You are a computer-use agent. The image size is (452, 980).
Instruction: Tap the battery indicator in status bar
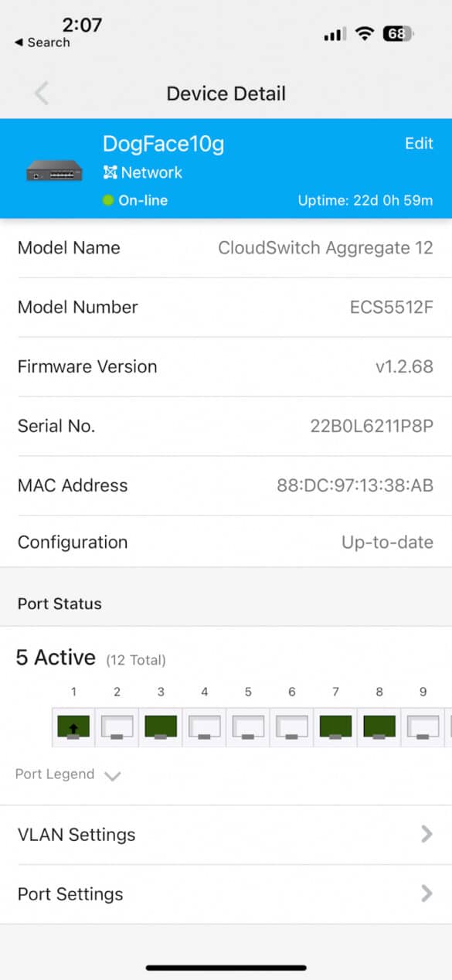pos(399,34)
